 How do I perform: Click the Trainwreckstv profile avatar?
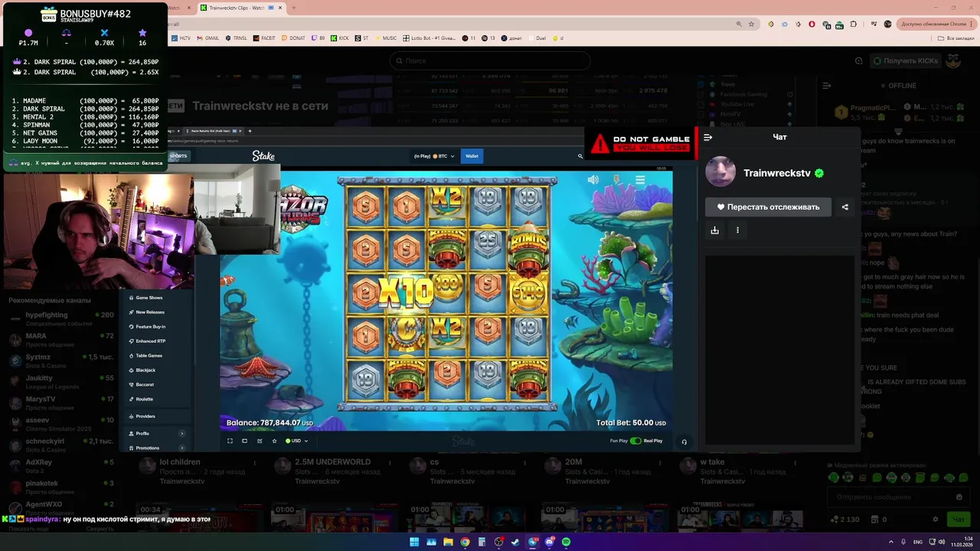(720, 172)
